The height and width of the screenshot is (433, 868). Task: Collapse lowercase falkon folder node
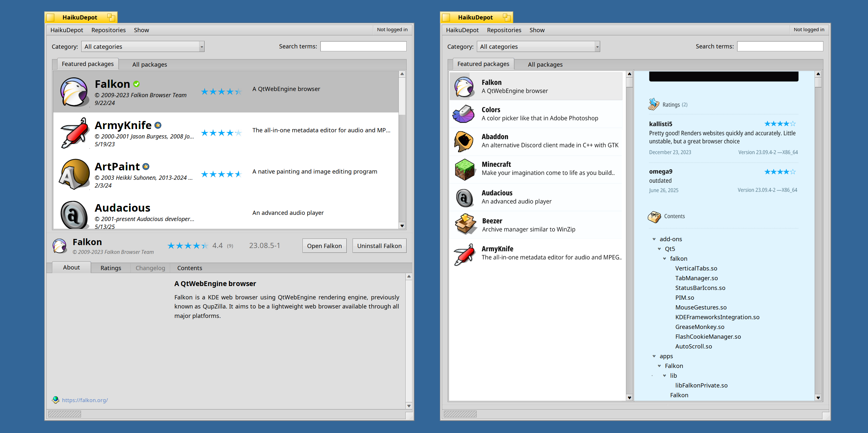[664, 258]
